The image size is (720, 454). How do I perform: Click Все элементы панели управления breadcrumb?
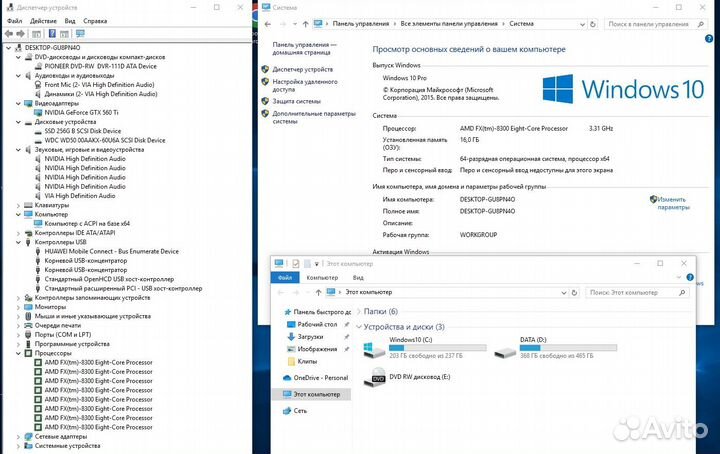(449, 23)
